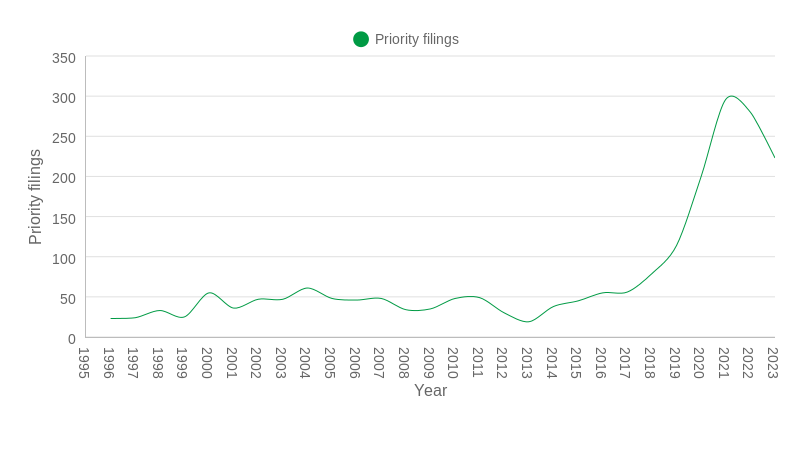Click the line's low point at 2013
The height and width of the screenshot is (450, 800).
(x=528, y=322)
